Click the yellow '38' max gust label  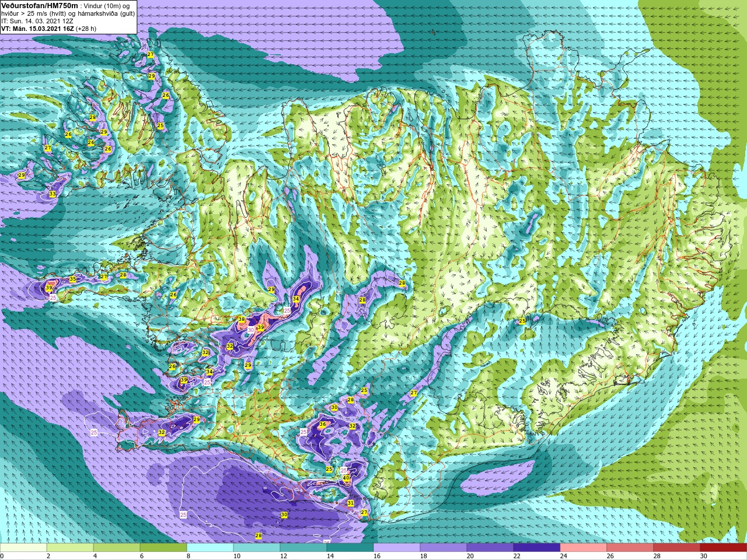click(x=242, y=320)
